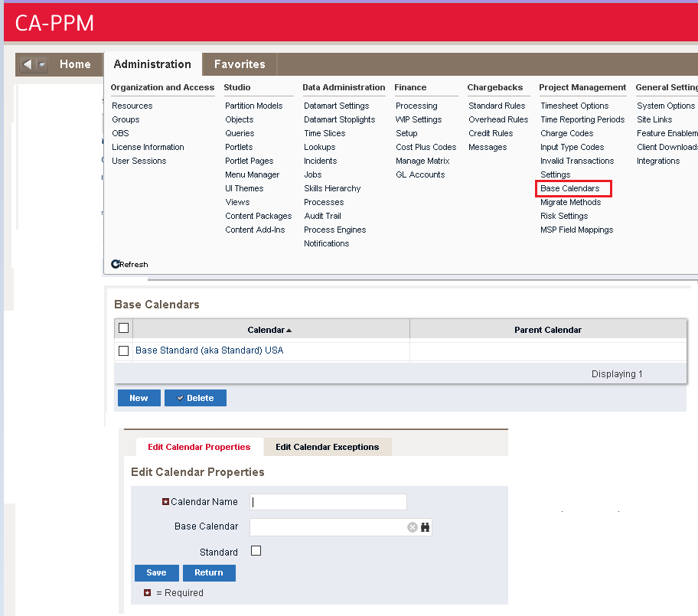The width and height of the screenshot is (698, 616).
Task: Focus the Calendar Name input field
Action: click(x=328, y=502)
